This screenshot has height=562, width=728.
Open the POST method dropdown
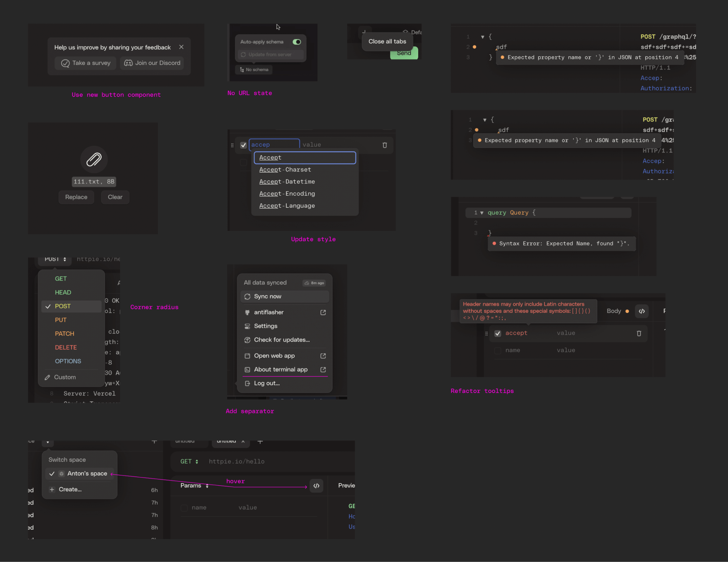click(x=54, y=259)
